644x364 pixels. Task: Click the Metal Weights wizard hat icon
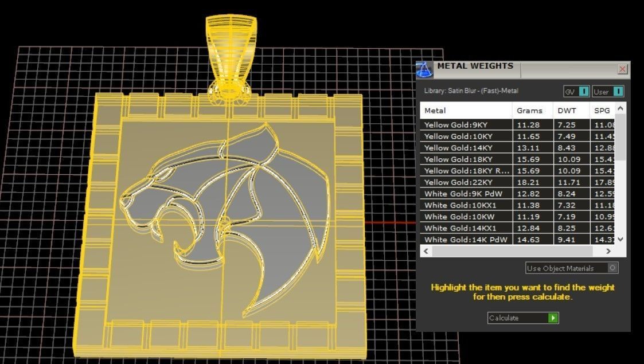(x=424, y=70)
